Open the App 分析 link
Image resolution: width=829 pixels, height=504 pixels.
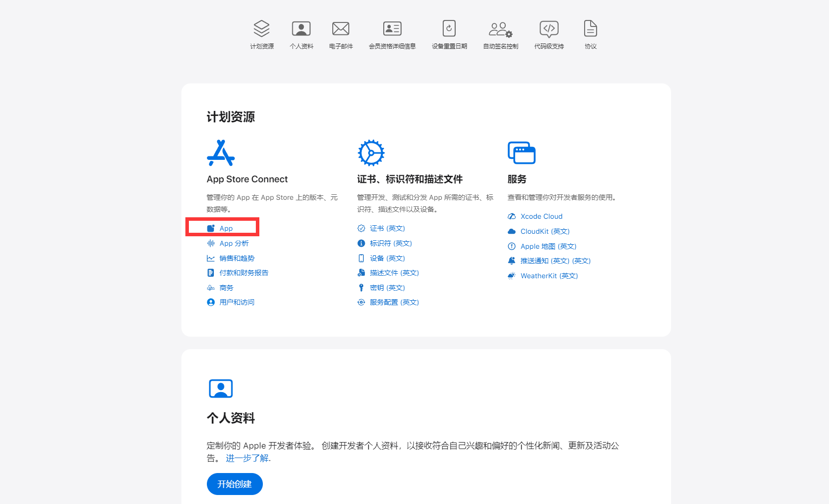click(234, 243)
